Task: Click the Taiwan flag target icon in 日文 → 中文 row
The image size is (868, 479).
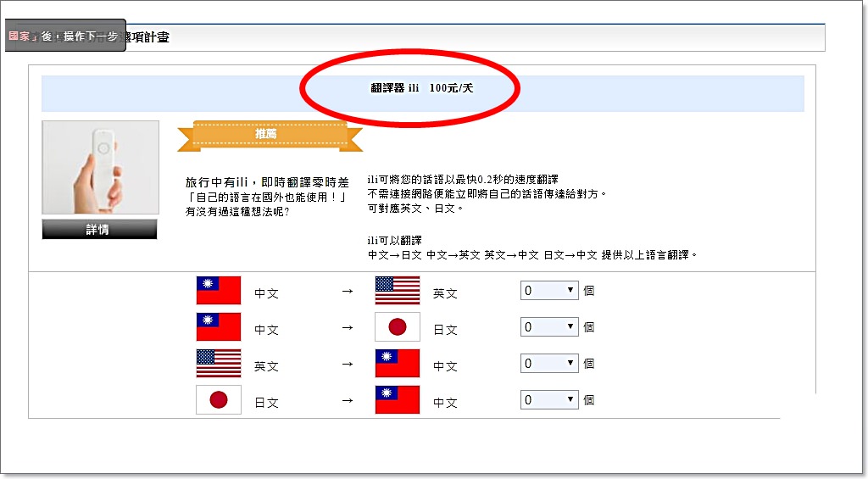Action: (398, 400)
